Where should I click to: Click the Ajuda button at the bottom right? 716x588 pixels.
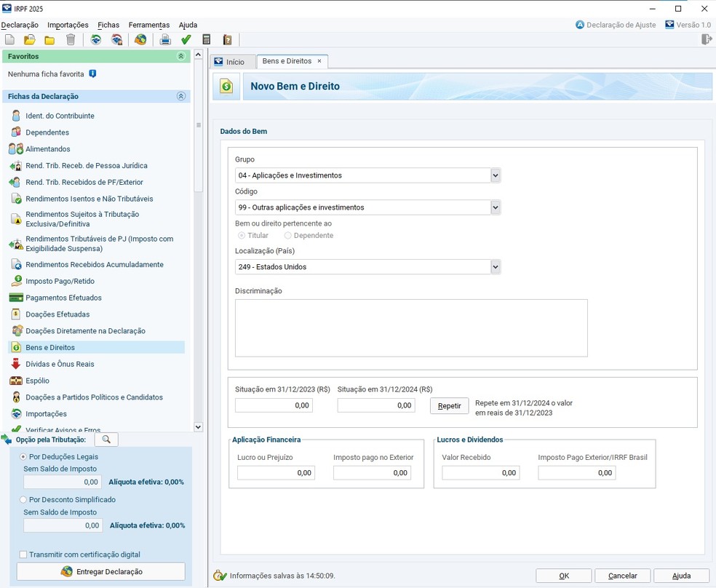click(681, 576)
